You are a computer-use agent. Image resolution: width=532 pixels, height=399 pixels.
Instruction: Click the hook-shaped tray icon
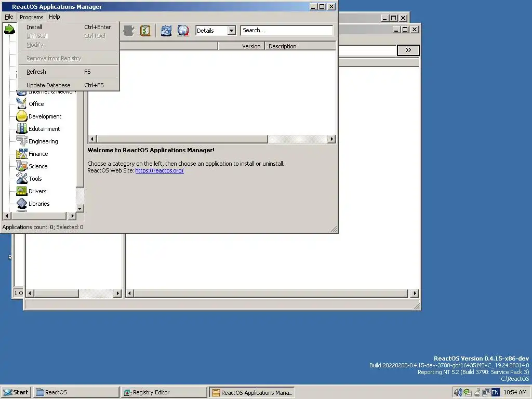[x=477, y=392]
